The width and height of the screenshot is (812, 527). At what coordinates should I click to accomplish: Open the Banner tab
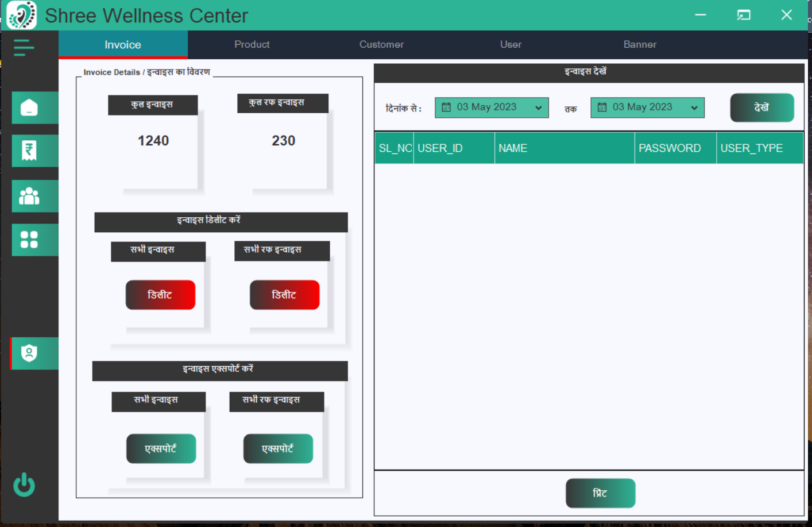tap(640, 44)
